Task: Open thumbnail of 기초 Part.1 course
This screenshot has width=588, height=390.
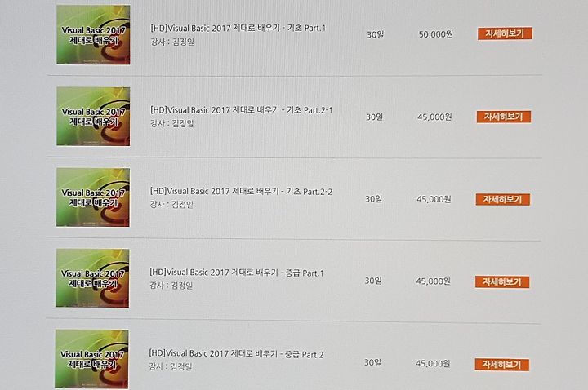Action: coord(93,34)
